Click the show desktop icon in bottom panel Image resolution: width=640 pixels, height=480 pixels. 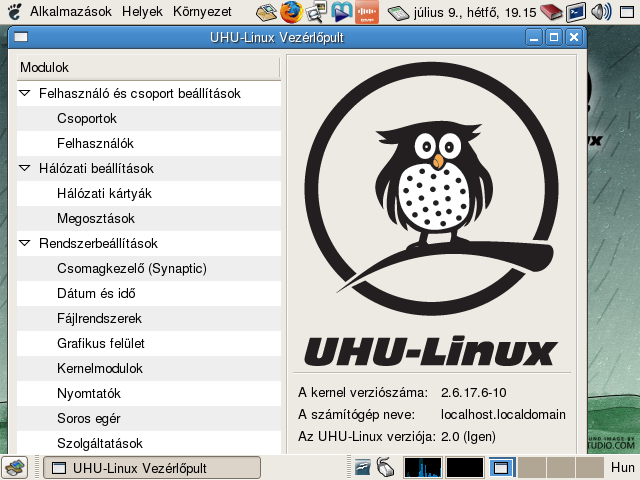[x=15, y=468]
